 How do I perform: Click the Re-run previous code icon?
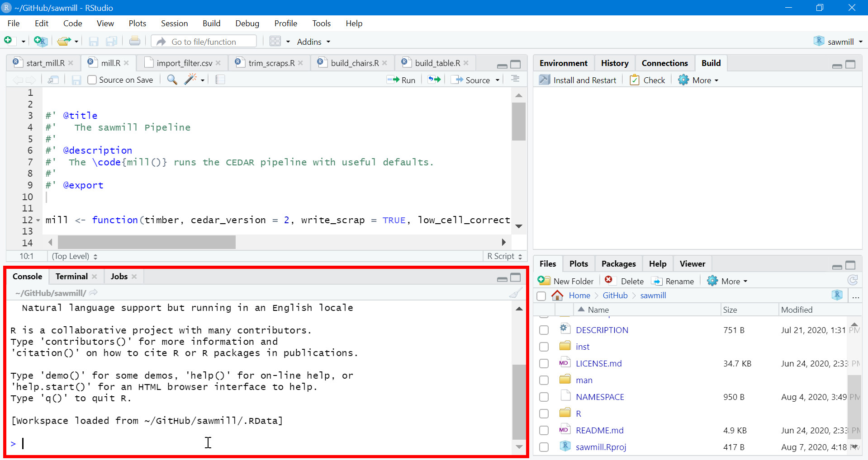pos(434,80)
